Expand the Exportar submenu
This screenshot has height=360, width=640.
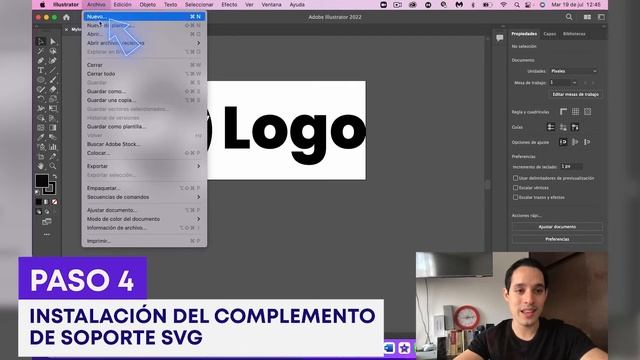coord(144,166)
